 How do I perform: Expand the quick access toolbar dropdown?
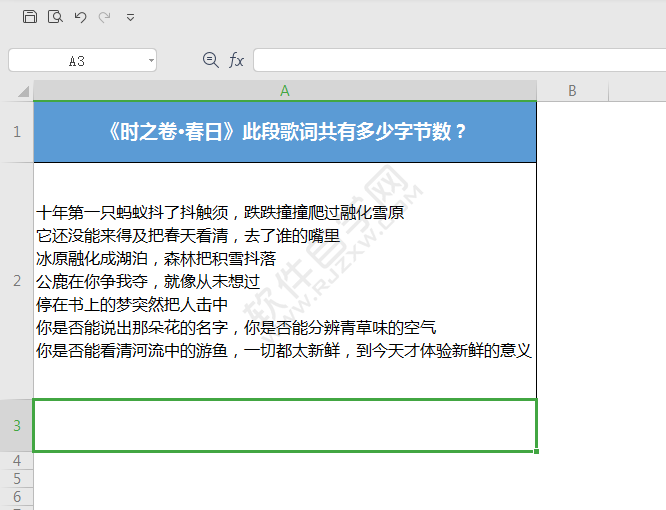(x=130, y=17)
